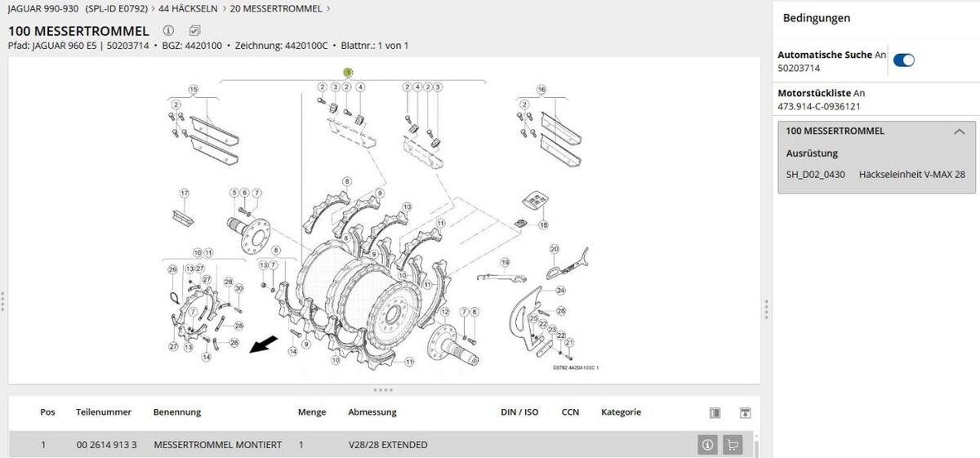Screen dimensions: 980x458
Task: Add MESSERTROMMEL MONTIERT to shopping cart
Action: coord(733,445)
